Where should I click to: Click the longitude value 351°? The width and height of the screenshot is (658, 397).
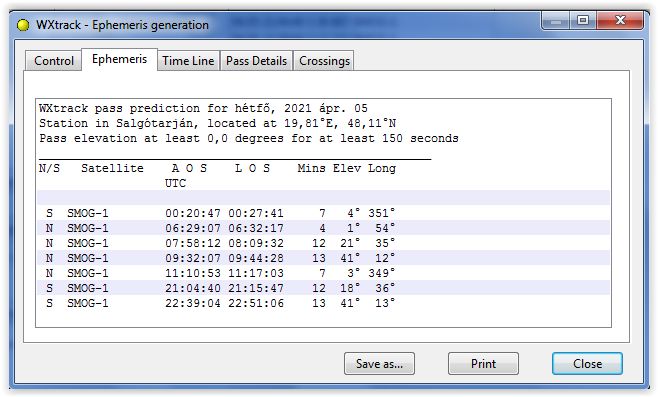[381, 213]
